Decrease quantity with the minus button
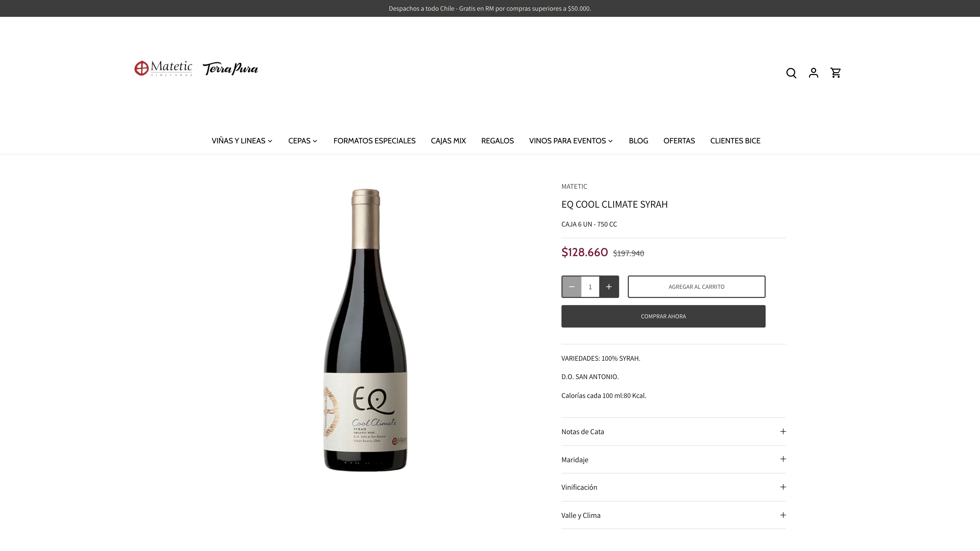This screenshot has width=980, height=551. [571, 287]
